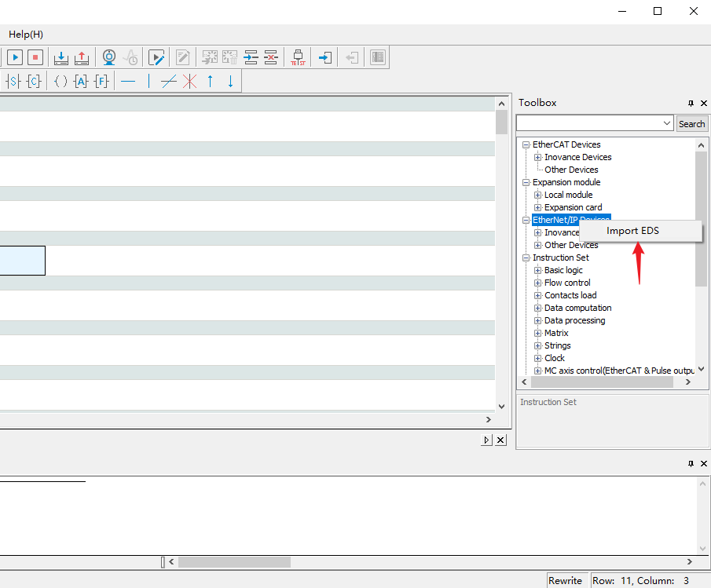Insert output coil parentheses icon

[x=60, y=81]
